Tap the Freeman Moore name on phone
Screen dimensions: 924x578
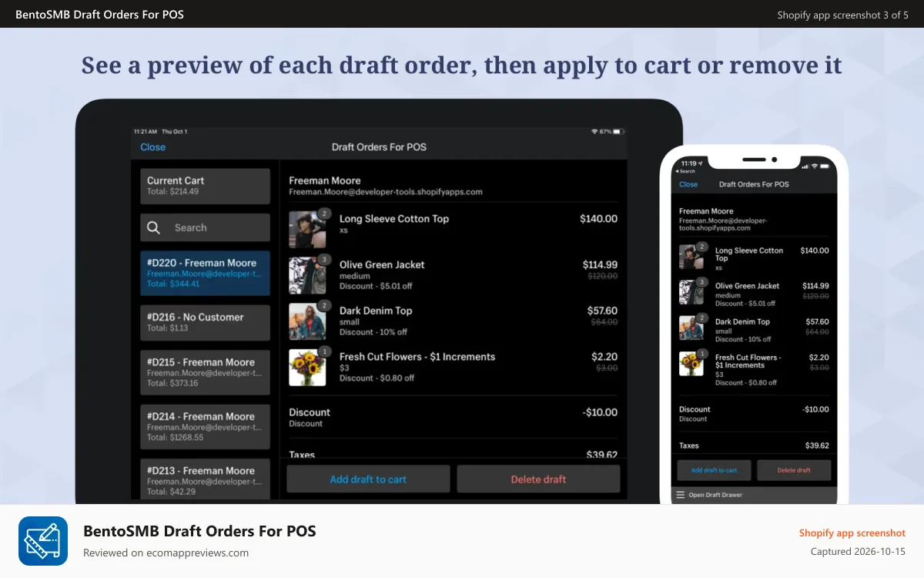[706, 211]
